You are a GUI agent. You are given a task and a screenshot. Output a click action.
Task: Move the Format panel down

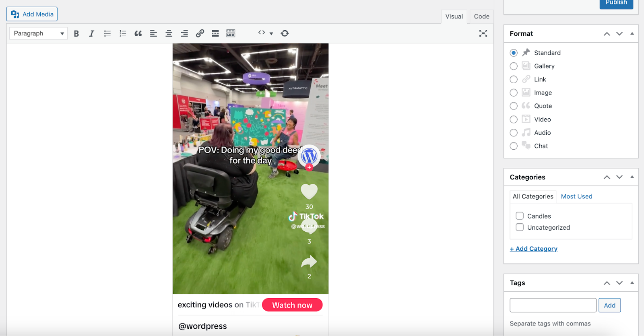619,34
